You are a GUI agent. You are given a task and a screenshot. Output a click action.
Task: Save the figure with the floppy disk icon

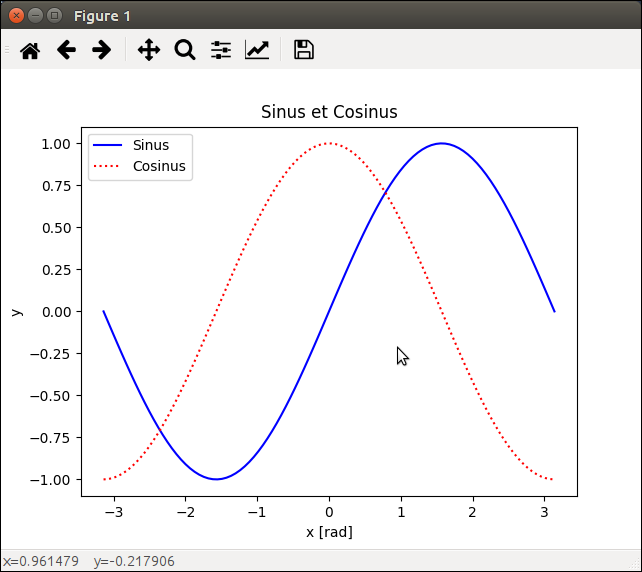point(304,50)
